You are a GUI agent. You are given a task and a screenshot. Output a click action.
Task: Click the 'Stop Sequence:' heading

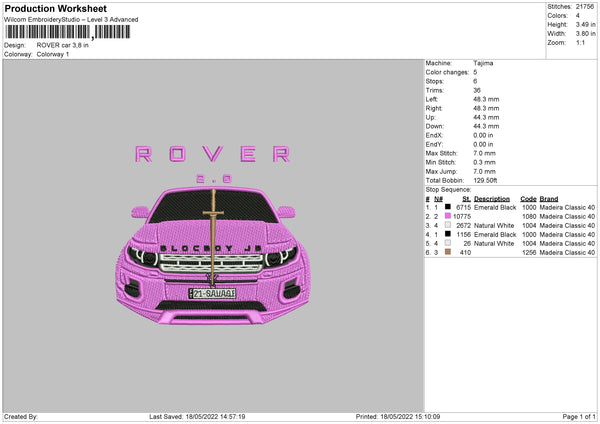click(x=448, y=190)
